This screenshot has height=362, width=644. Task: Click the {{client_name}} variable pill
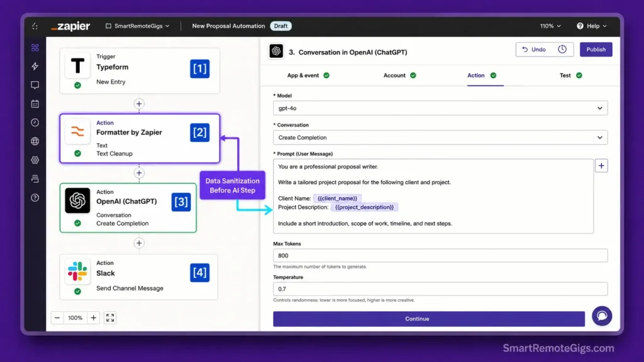(x=337, y=198)
